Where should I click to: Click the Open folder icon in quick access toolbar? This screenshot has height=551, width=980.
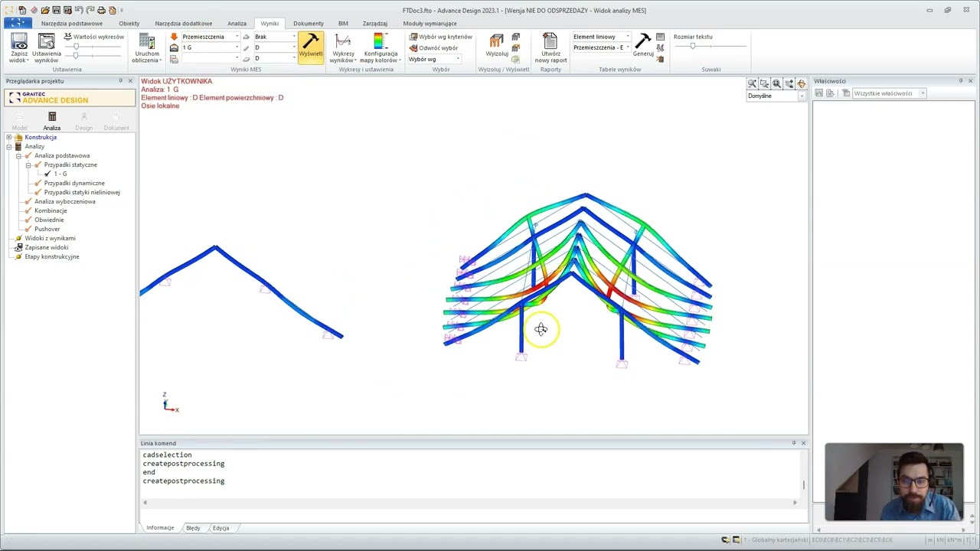pyautogui.click(x=45, y=10)
